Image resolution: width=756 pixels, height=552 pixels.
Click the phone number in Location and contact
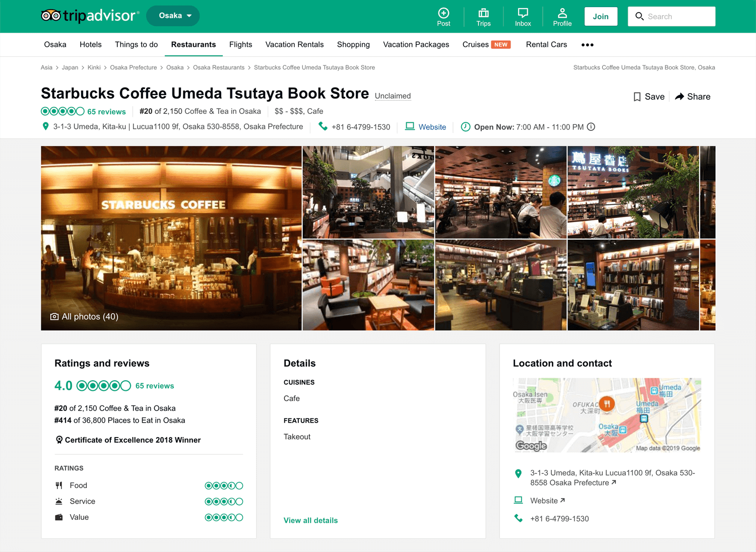point(559,519)
